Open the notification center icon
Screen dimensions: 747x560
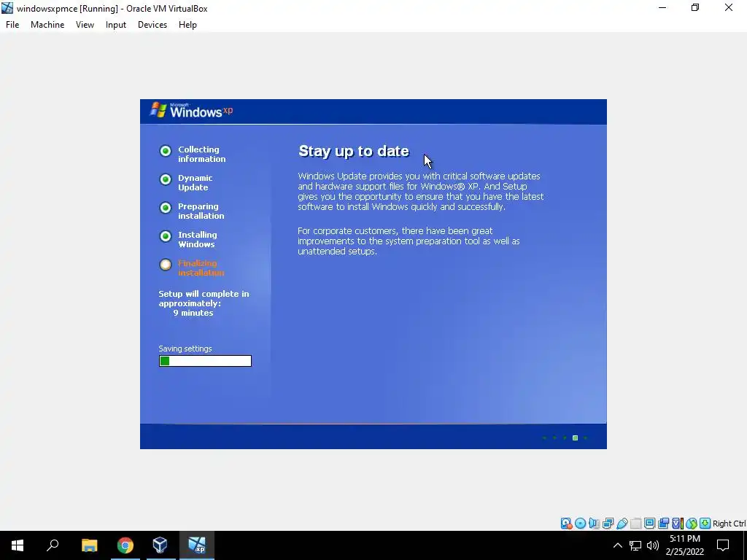click(723, 545)
